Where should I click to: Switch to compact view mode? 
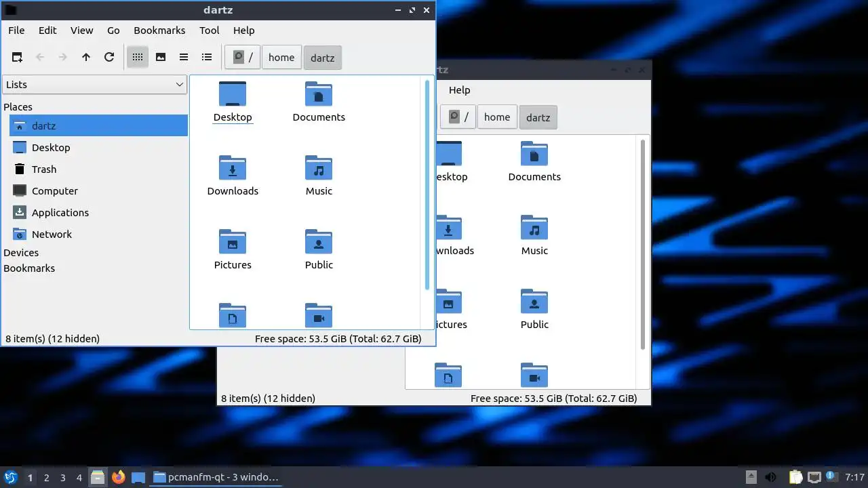(x=184, y=58)
